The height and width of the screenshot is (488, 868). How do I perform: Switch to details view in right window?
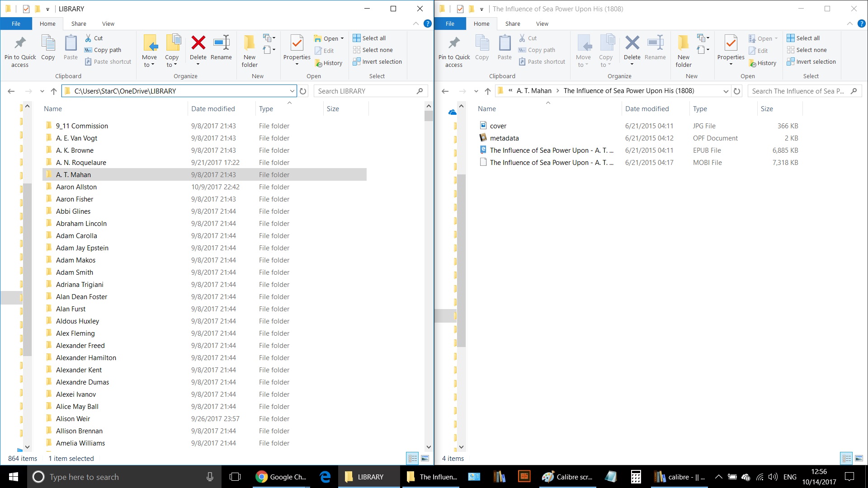[x=846, y=458]
